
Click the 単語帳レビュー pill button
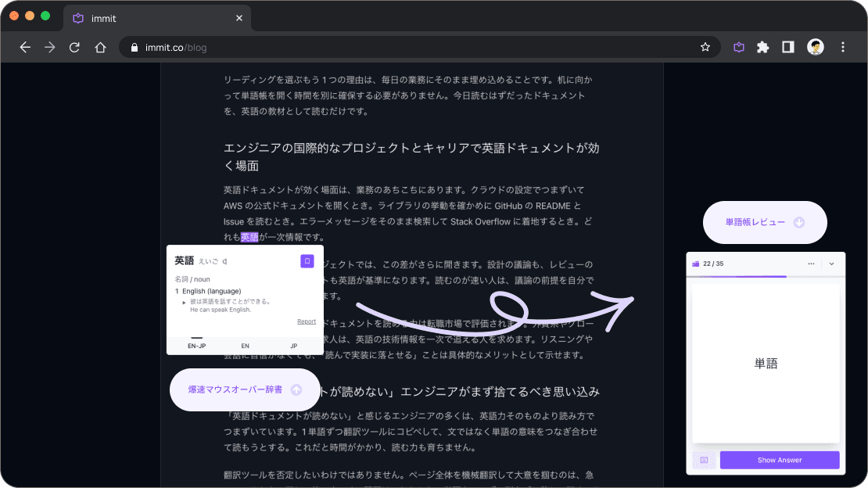765,222
